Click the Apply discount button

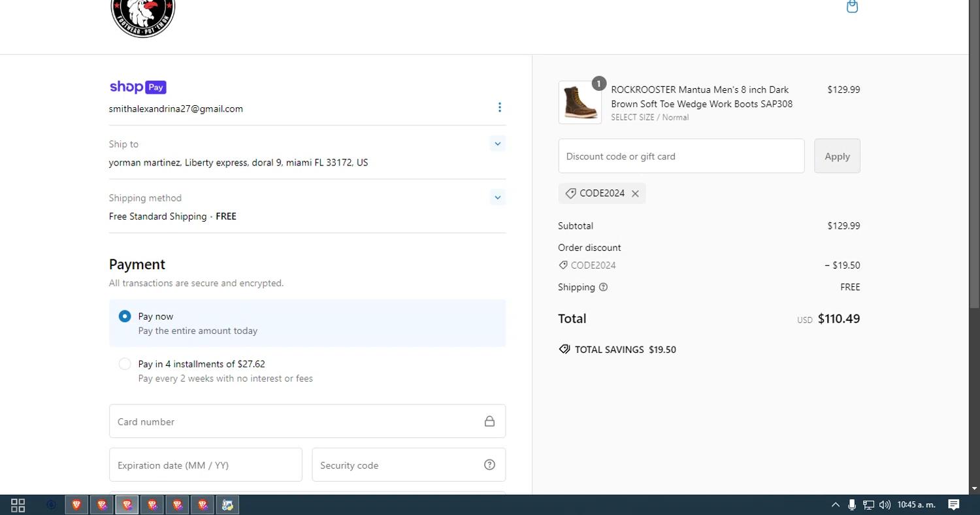[837, 156]
